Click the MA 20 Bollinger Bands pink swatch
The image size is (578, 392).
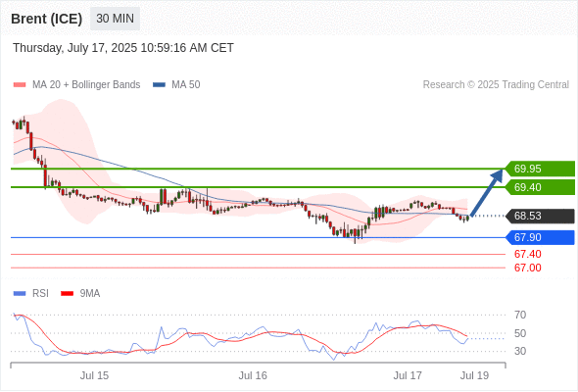(20, 85)
